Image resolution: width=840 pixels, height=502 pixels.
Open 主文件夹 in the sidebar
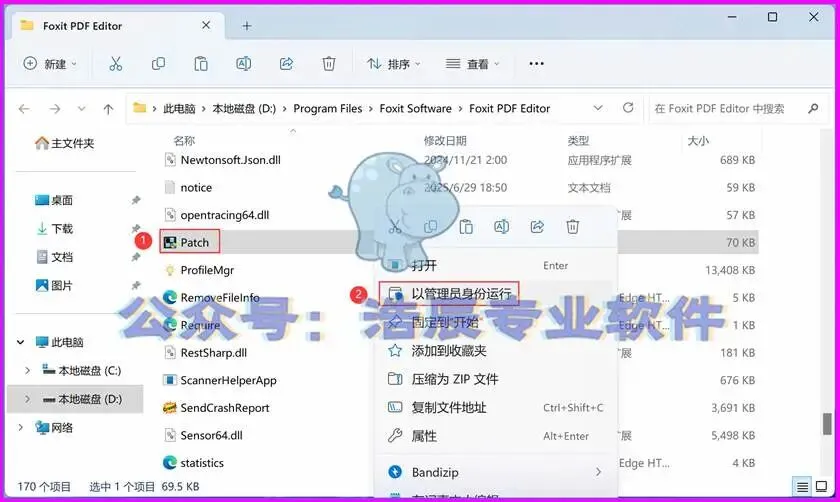click(x=65, y=143)
